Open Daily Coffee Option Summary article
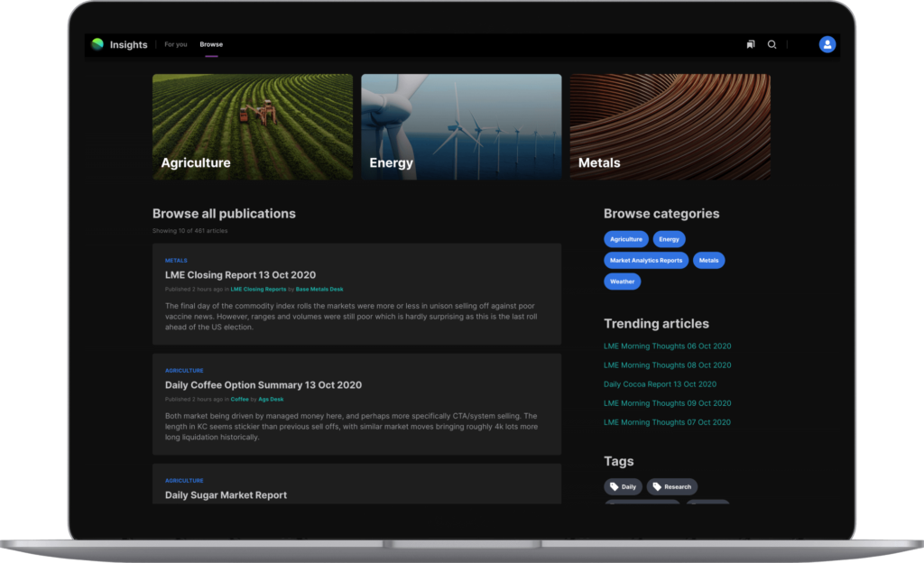This screenshot has height=563, width=924. [263, 385]
